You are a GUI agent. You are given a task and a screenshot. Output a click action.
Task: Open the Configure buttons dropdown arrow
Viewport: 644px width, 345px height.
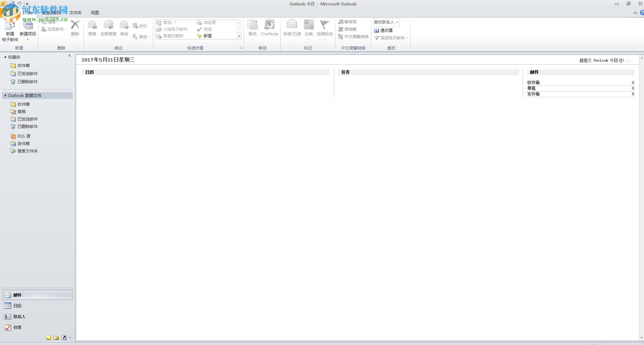[70, 338]
